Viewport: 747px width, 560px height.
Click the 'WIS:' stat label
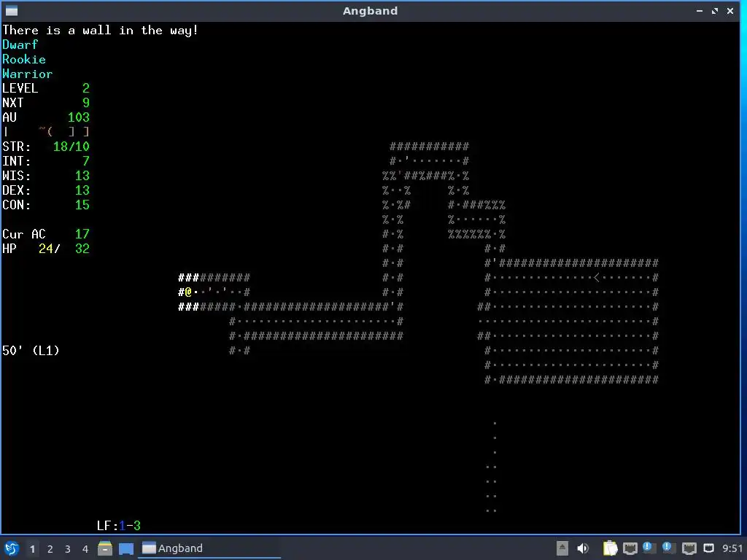click(x=17, y=176)
